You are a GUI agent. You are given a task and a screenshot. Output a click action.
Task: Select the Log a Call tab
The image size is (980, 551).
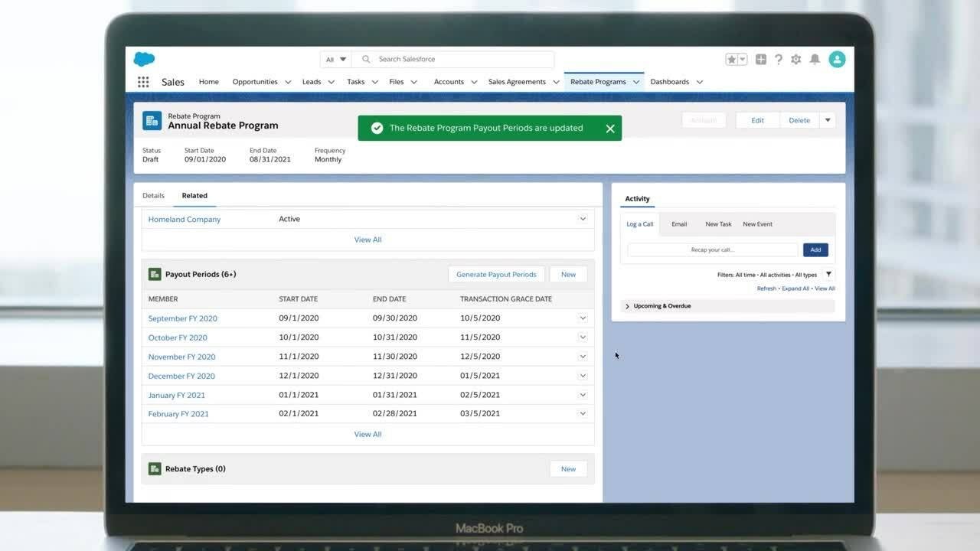point(640,224)
